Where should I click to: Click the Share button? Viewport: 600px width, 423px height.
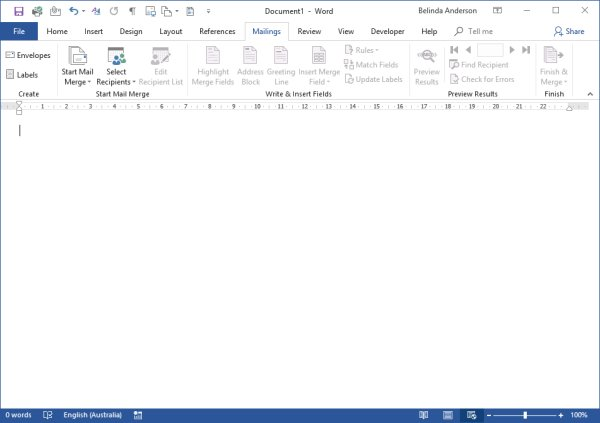[569, 31]
